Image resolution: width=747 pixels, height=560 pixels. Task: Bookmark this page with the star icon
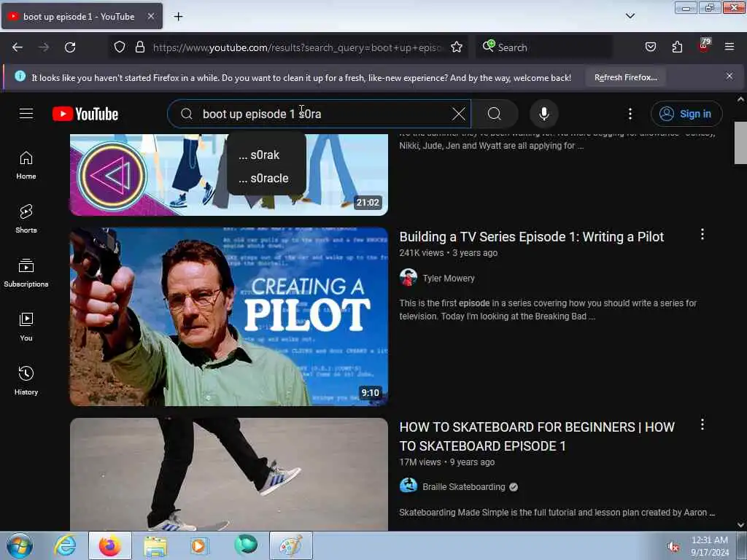click(x=457, y=47)
